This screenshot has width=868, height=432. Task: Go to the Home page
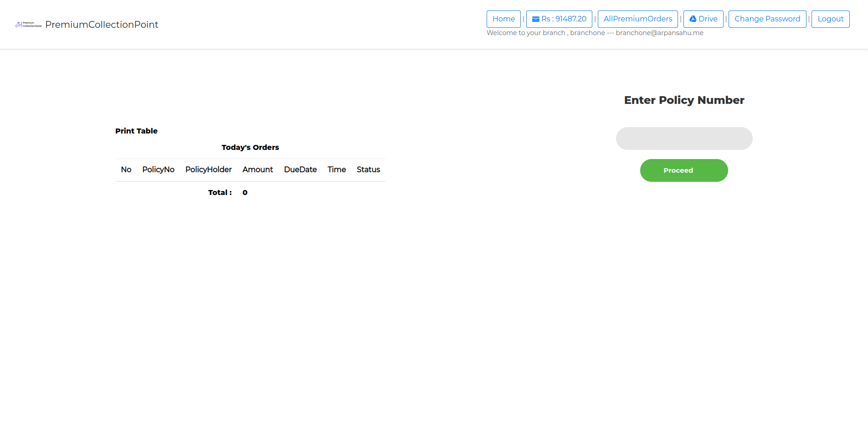[x=503, y=19]
